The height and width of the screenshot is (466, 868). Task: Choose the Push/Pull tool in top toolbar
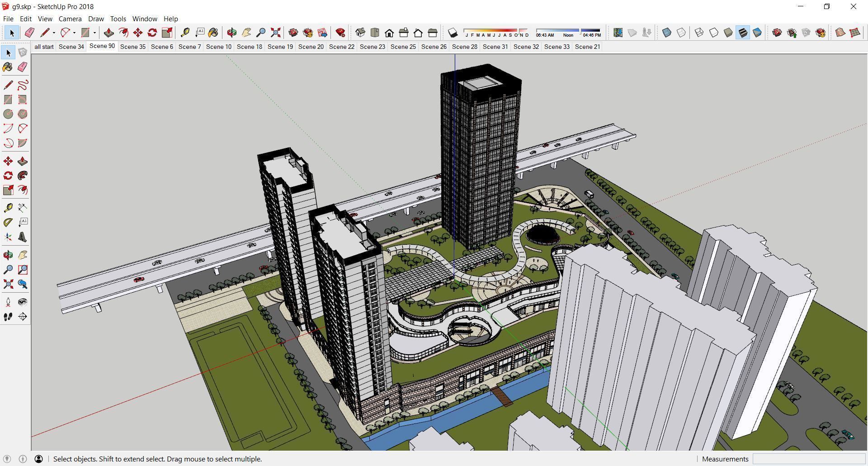(x=109, y=33)
